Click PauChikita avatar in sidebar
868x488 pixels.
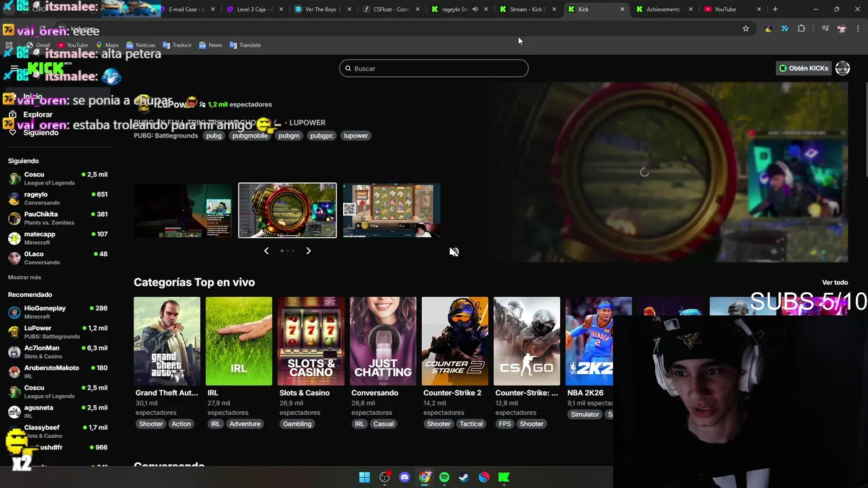pos(14,218)
